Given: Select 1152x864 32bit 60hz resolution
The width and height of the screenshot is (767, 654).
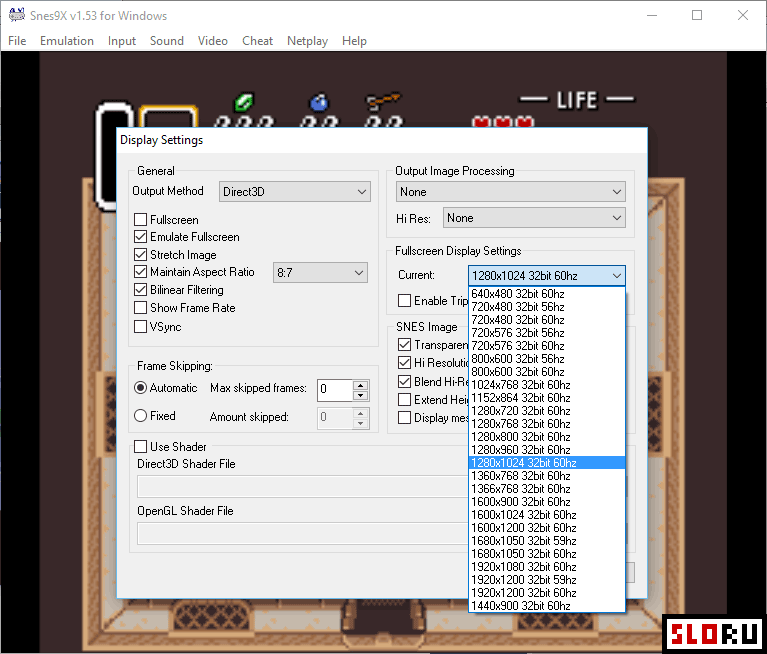Looking at the screenshot, I should click(547, 398).
